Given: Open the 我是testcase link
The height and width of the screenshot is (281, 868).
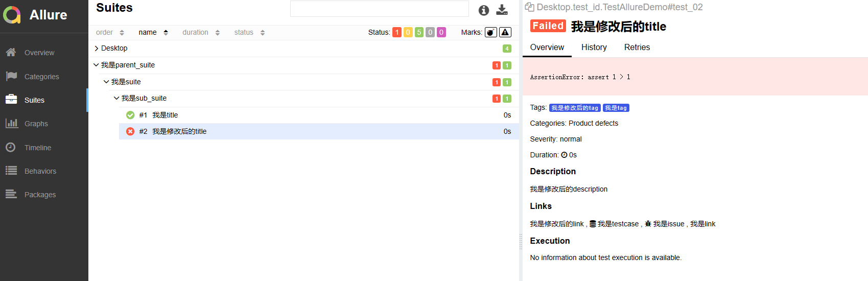Looking at the screenshot, I should [x=618, y=224].
